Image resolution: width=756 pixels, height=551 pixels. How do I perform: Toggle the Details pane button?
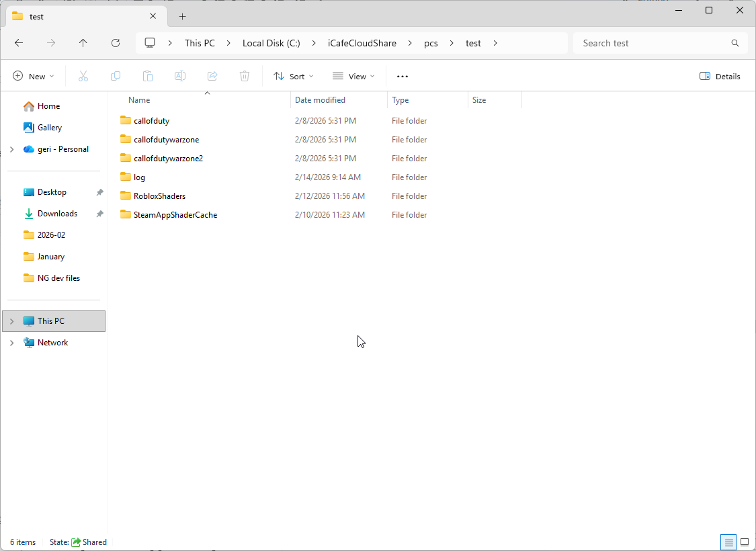(x=720, y=77)
